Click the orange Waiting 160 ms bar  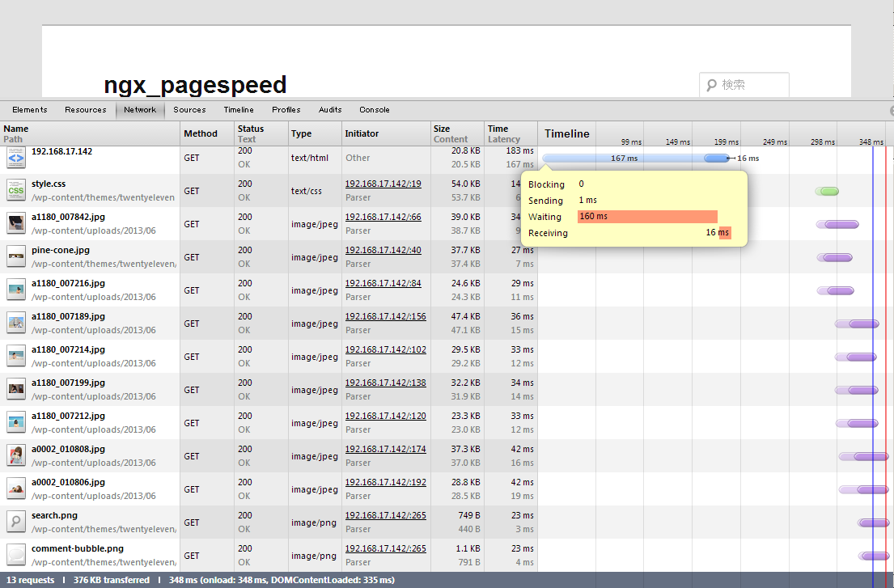click(x=648, y=217)
